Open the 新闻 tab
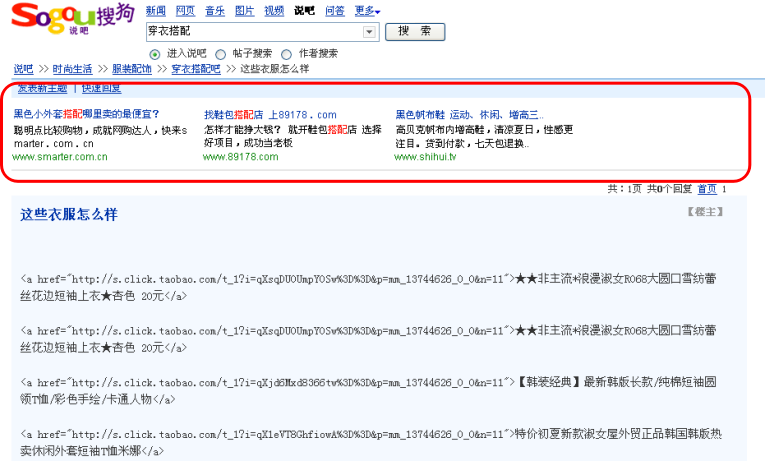Screen dimensions: 766x462 (x=155, y=11)
